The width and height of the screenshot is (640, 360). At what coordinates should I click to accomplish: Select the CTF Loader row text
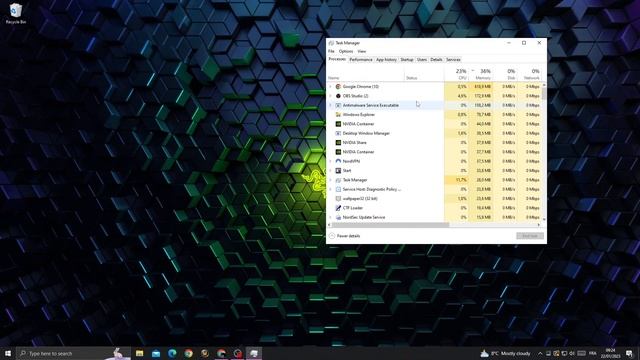coord(353,208)
